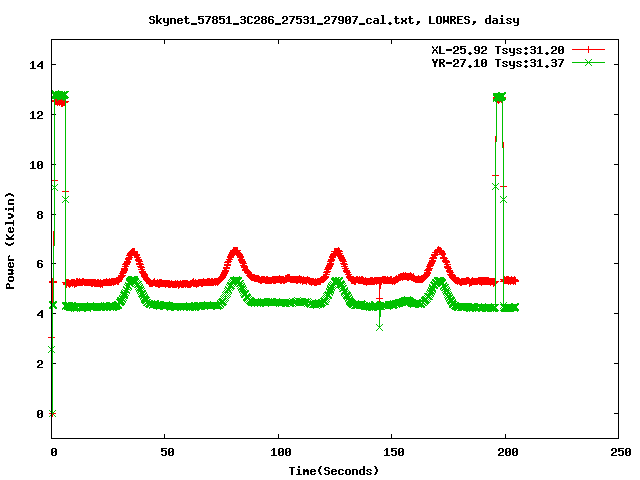Click the Time(Seconds) x-axis label
Image resolution: width=640 pixels, height=480 pixels.
click(334, 470)
